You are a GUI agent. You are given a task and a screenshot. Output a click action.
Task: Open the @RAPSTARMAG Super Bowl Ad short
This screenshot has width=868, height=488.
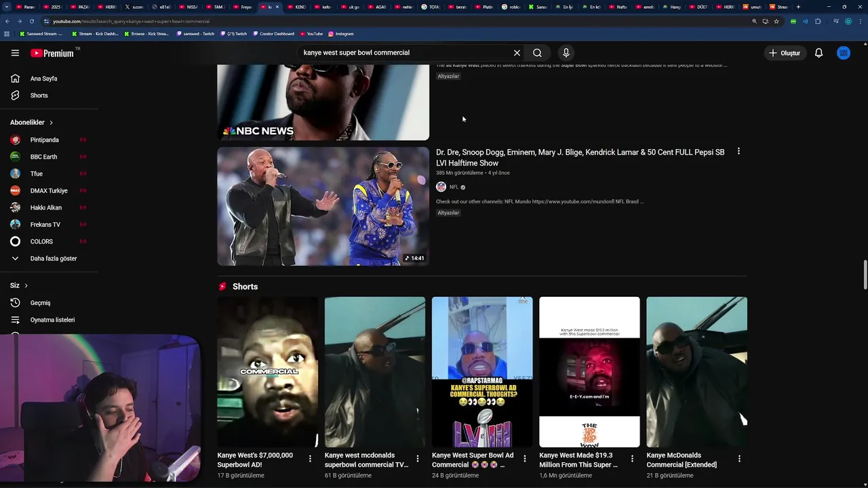[482, 372]
